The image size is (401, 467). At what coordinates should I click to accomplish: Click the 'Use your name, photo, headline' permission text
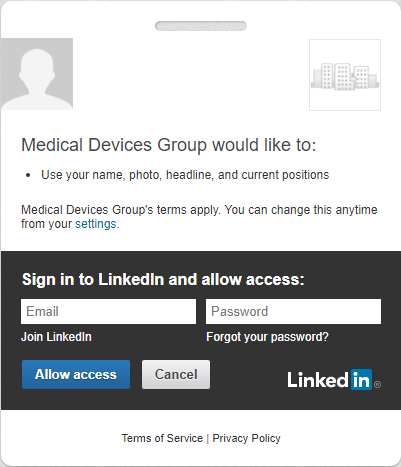pos(185,175)
